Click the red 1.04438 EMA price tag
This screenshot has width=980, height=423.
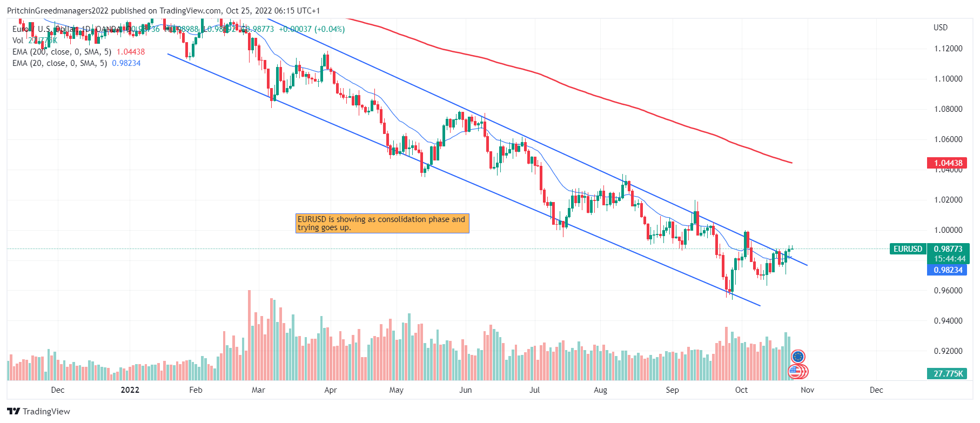(947, 163)
